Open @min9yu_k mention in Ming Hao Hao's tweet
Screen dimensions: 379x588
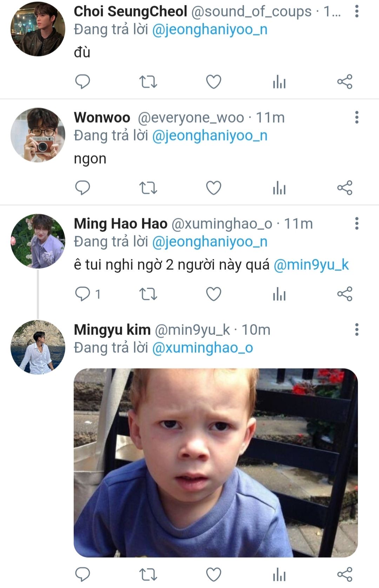[311, 265]
